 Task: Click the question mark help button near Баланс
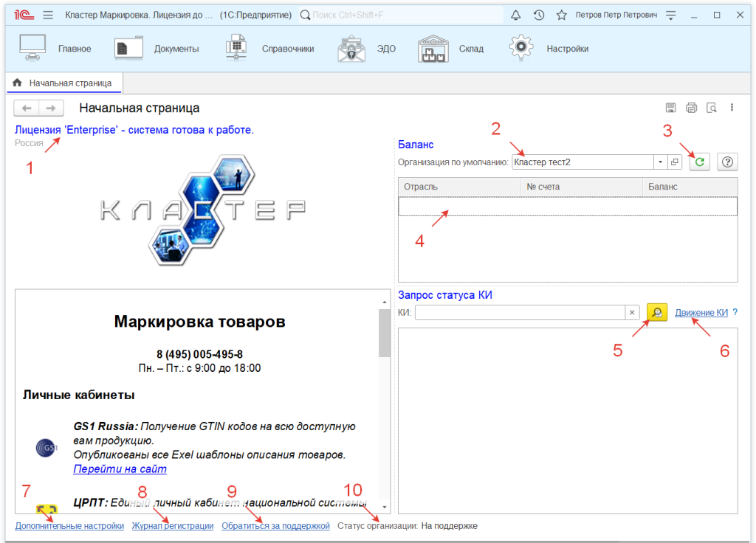727,162
